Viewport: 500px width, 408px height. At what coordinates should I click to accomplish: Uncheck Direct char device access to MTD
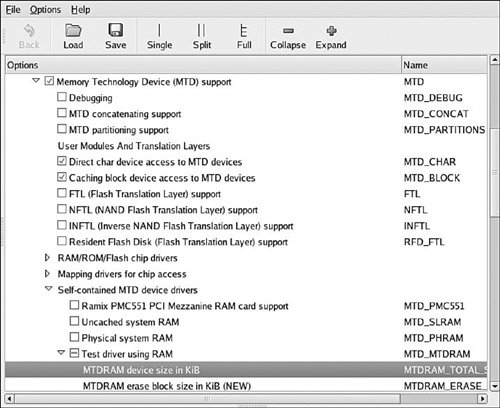[62, 161]
